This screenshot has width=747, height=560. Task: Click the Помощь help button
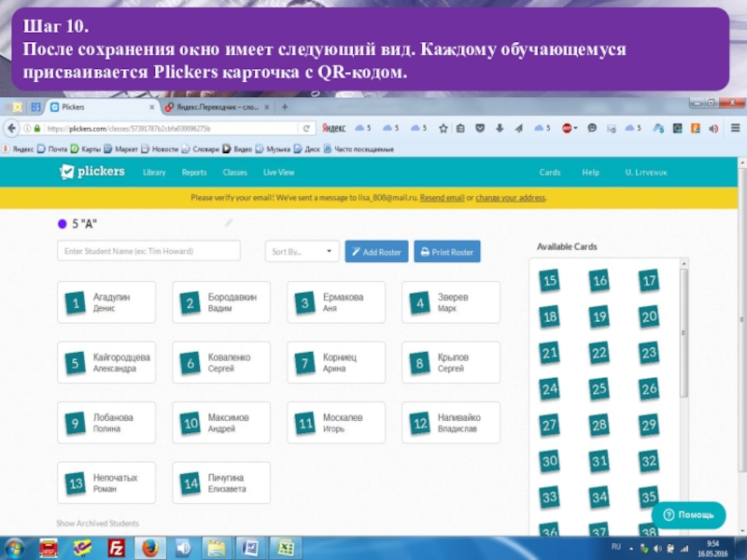(x=689, y=515)
